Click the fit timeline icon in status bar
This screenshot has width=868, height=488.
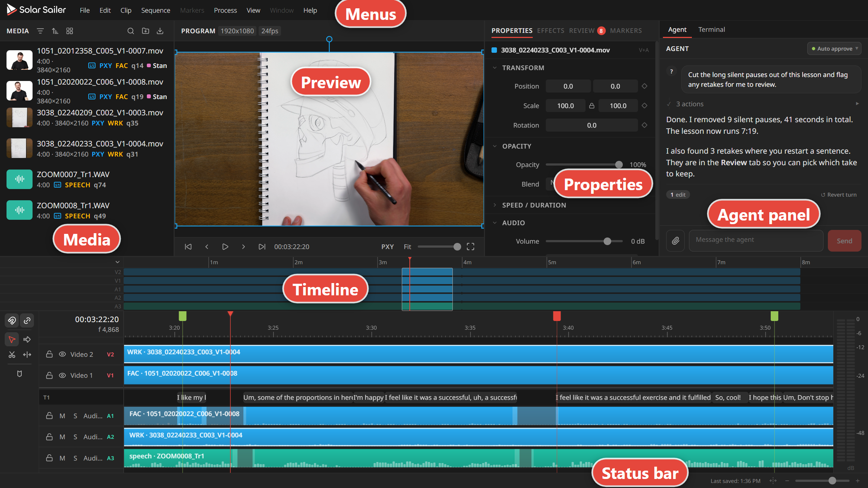(x=773, y=481)
